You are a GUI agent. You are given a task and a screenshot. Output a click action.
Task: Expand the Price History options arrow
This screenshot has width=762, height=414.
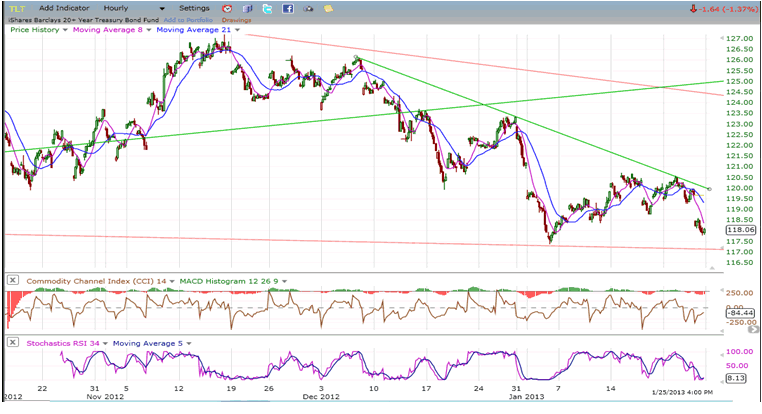click(65, 30)
